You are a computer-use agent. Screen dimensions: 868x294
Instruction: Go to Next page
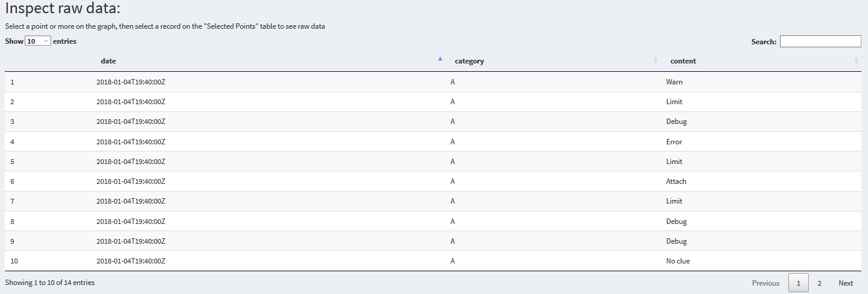click(x=846, y=283)
